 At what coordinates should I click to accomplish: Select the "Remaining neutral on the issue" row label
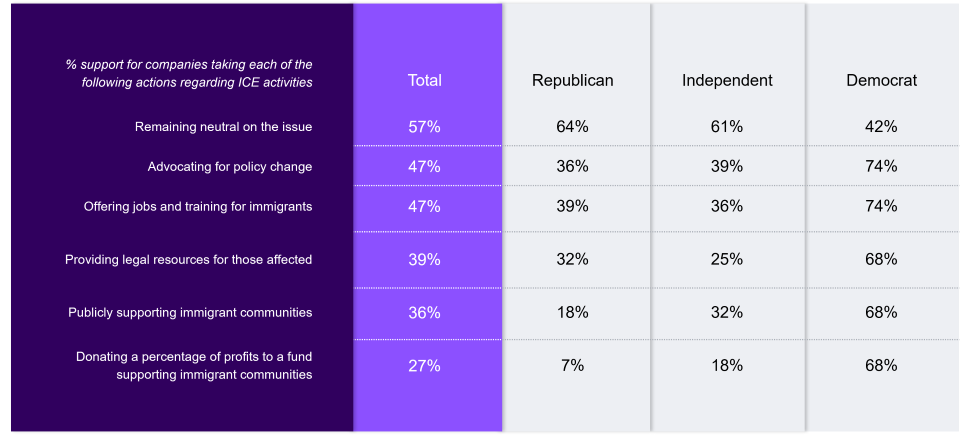pos(223,127)
